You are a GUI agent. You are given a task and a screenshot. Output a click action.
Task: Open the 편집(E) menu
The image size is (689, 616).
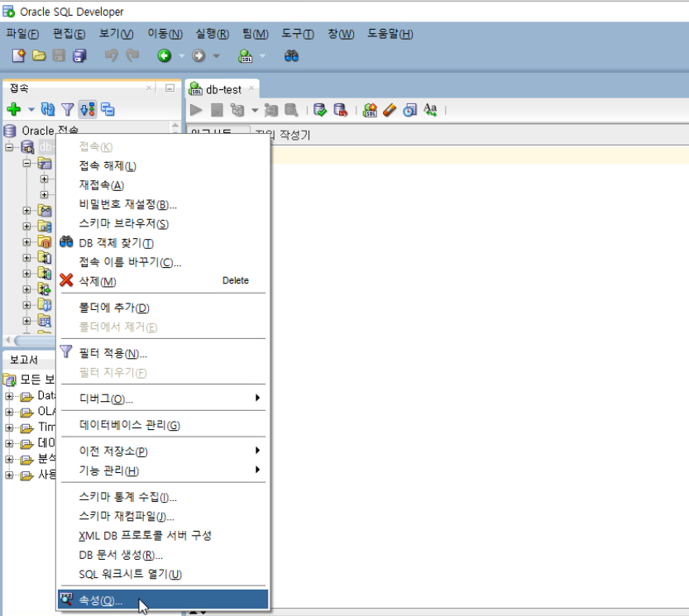pyautogui.click(x=69, y=34)
